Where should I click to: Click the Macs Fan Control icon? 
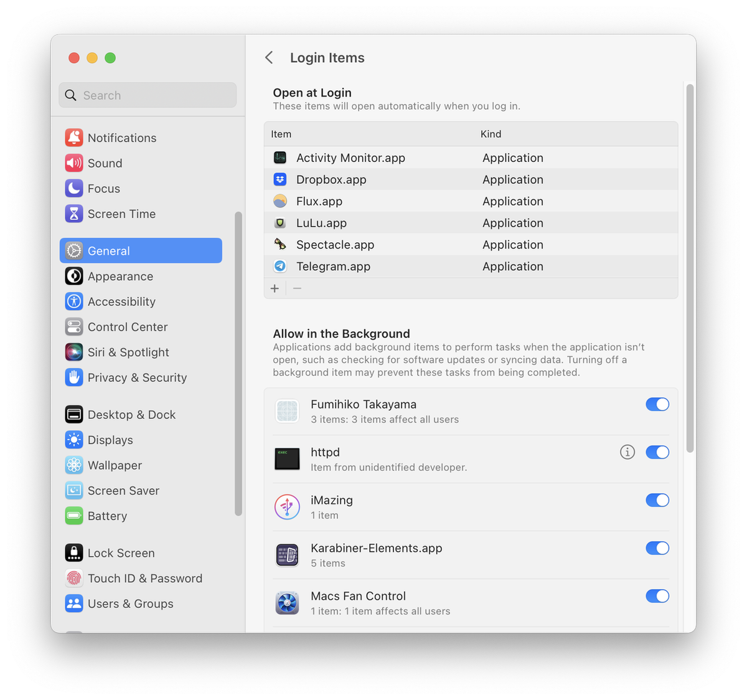(x=287, y=603)
